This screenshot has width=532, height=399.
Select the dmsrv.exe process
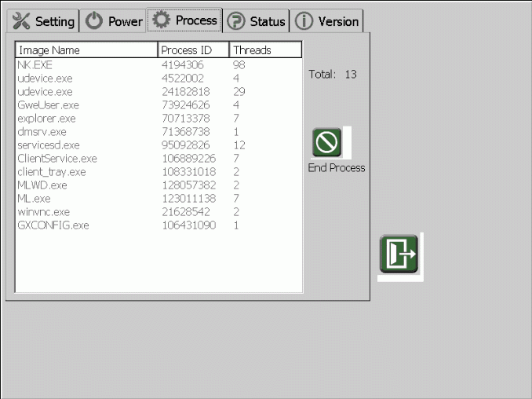tap(42, 132)
